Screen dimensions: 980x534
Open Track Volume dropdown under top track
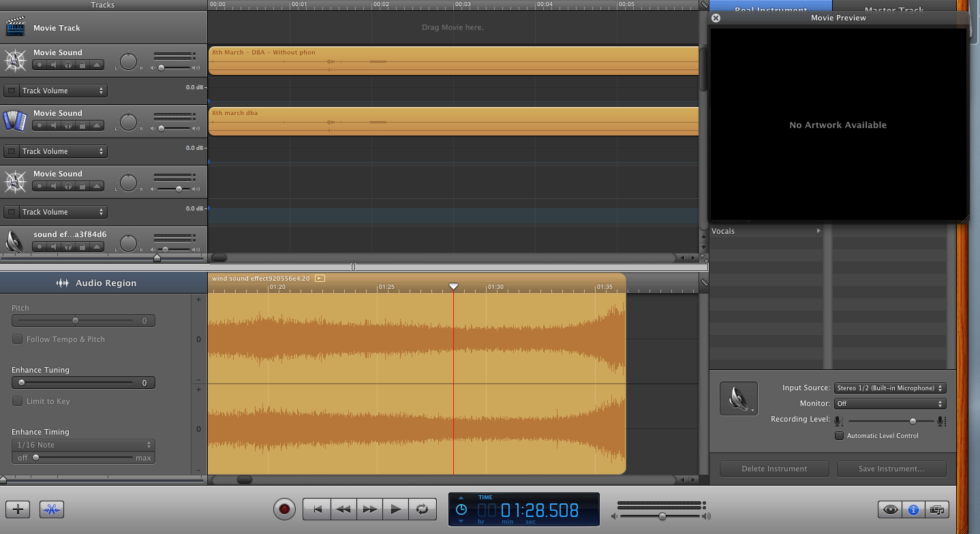coord(63,91)
